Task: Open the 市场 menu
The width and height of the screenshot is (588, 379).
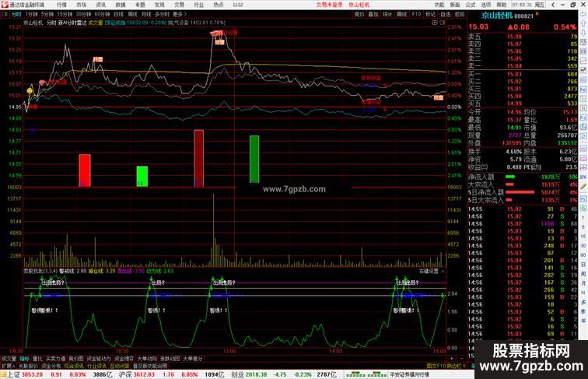Action: (82, 5)
